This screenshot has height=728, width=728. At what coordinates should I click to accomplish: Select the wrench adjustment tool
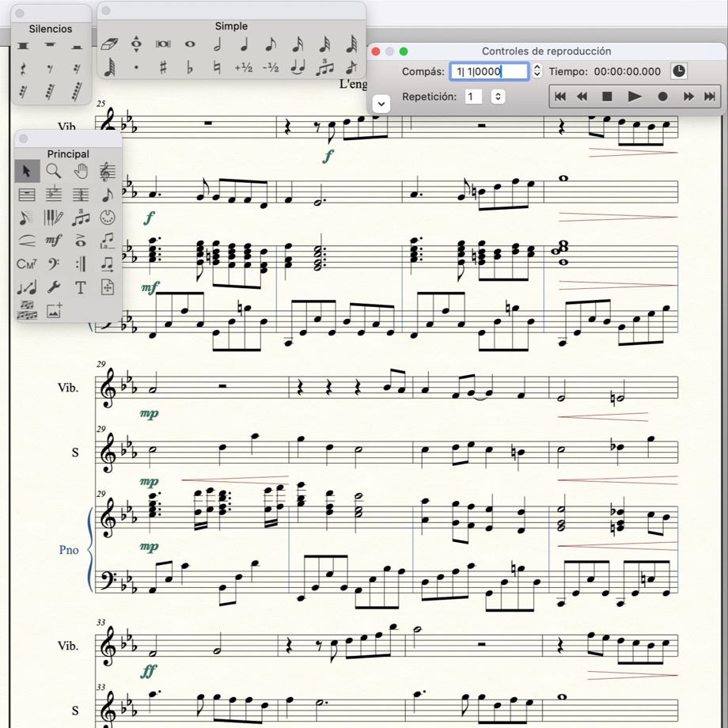55,287
